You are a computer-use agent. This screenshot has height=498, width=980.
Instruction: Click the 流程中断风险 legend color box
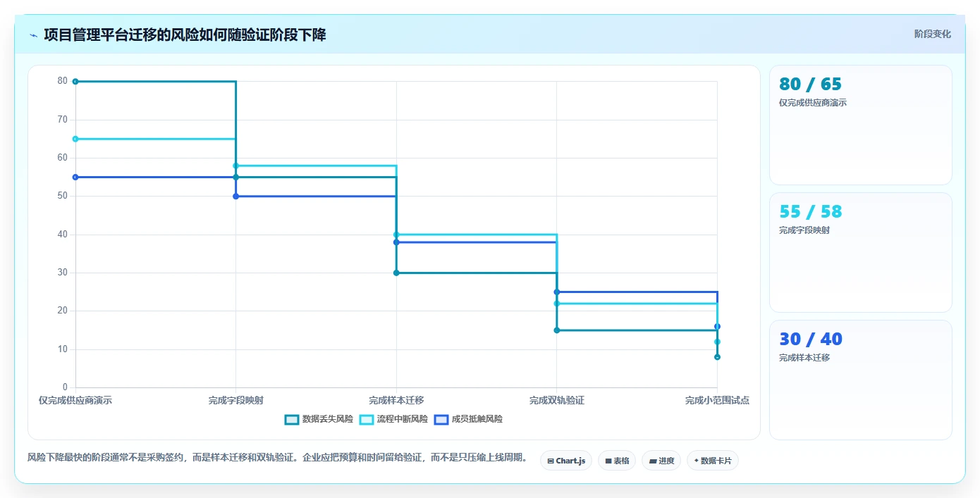367,419
